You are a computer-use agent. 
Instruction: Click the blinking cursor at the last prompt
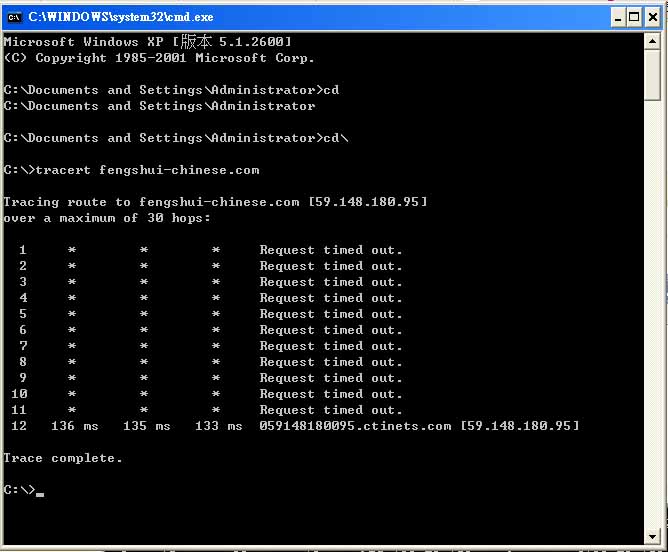click(40, 493)
